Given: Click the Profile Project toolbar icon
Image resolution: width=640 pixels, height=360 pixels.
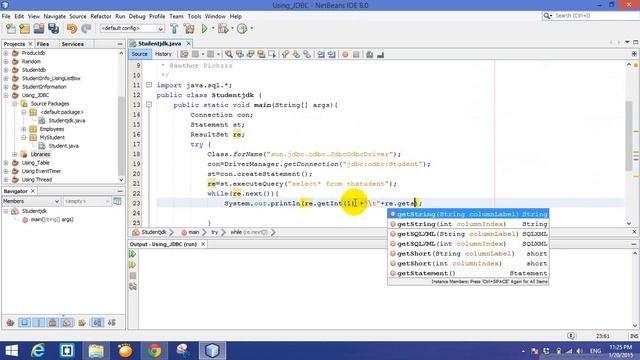Looking at the screenshot, I should 242,29.
